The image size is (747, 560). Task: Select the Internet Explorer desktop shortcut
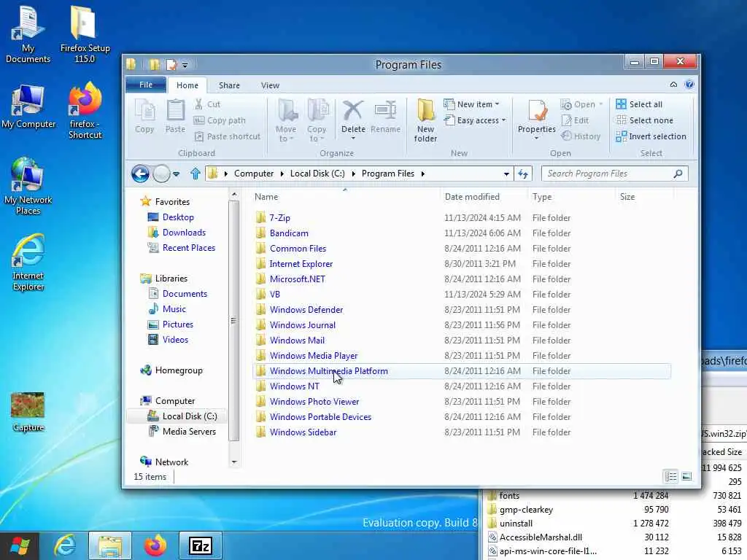(x=28, y=262)
